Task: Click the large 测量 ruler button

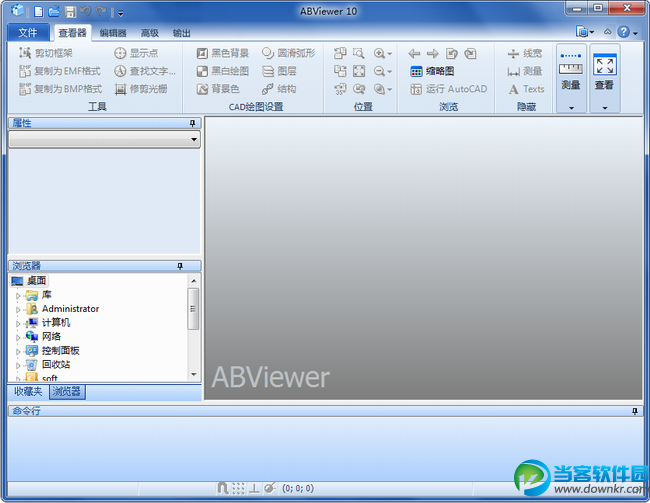Action: click(571, 72)
